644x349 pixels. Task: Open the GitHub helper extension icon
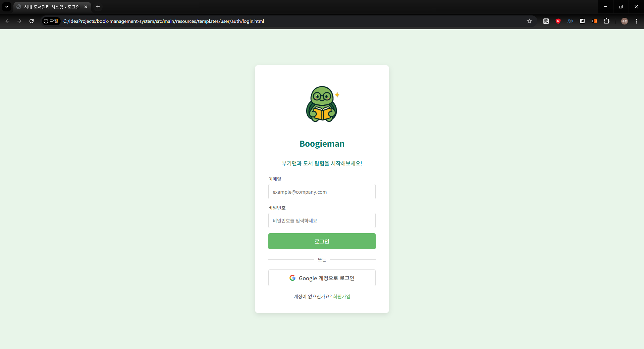coord(570,21)
